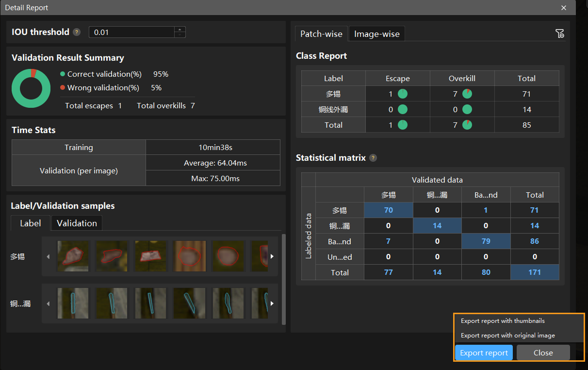Open the first 铜...漏 sample thumbnail

pos(73,303)
